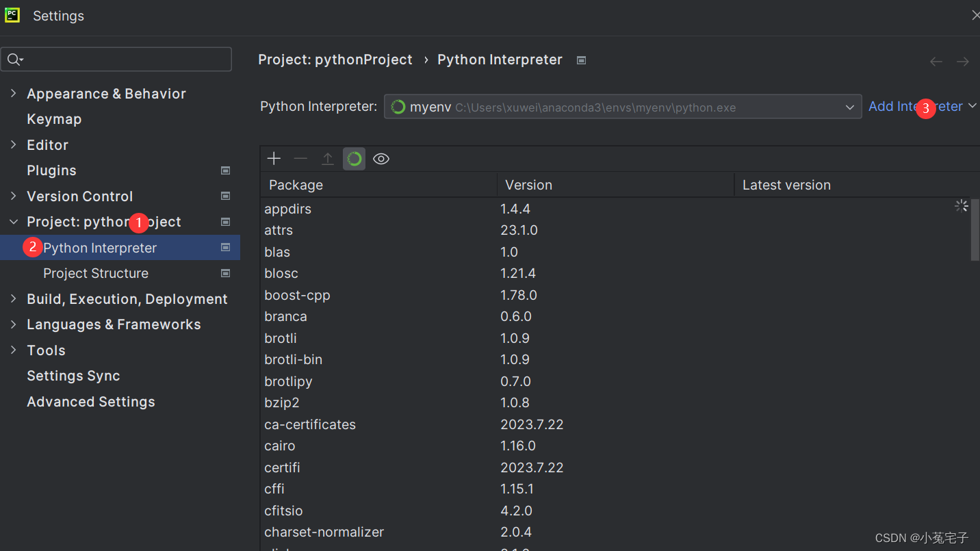Navigate forward with the right arrow
The width and height of the screenshot is (980, 551).
[963, 62]
